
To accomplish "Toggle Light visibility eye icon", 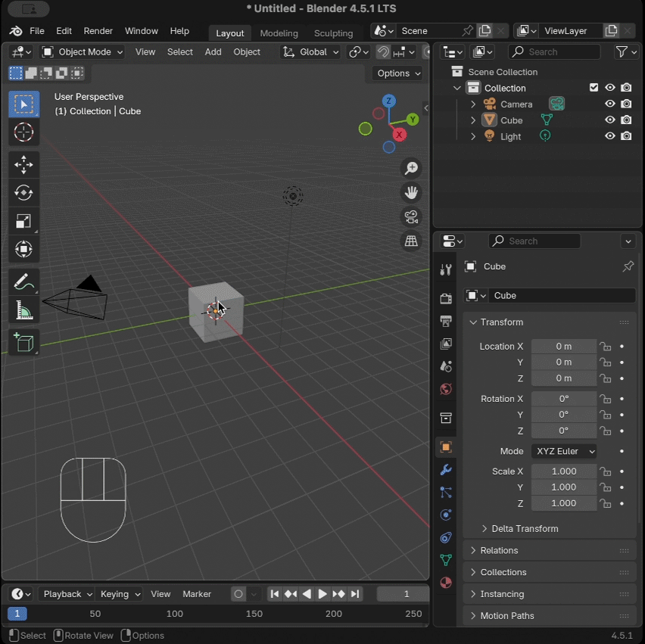I will 609,136.
